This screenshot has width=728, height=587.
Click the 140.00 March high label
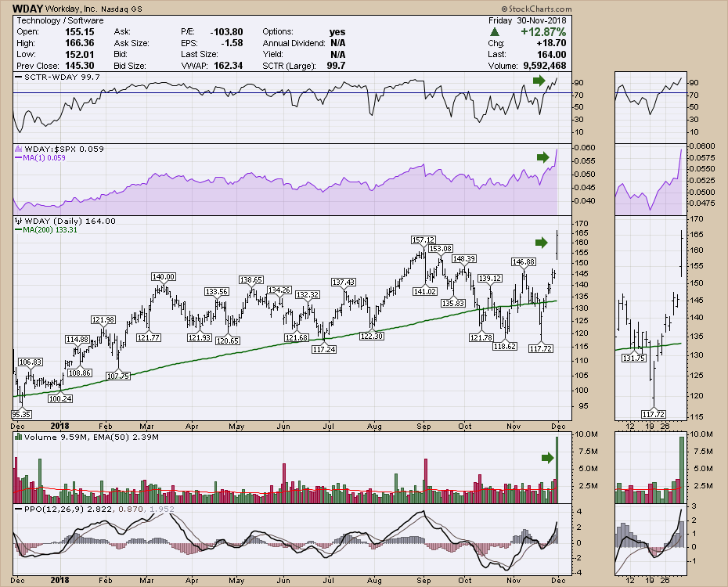click(x=164, y=277)
